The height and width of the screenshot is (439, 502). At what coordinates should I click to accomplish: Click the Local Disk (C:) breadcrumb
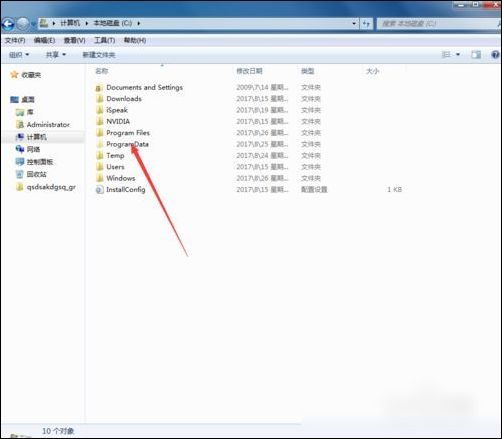coord(113,23)
